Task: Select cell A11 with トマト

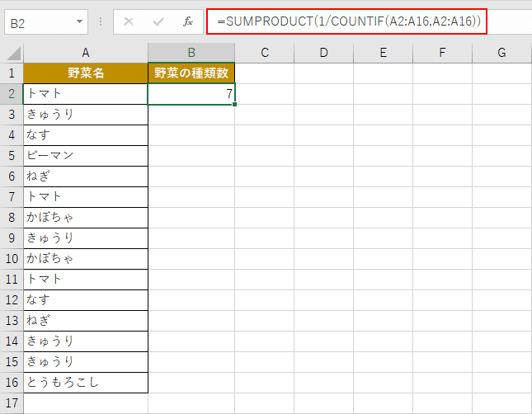Action: [86, 280]
